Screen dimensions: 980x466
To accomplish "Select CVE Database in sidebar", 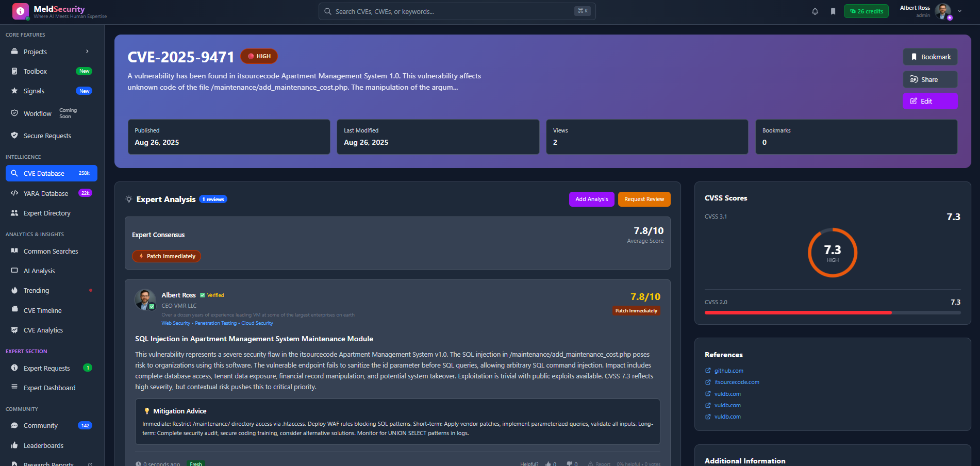I will pyautogui.click(x=52, y=173).
